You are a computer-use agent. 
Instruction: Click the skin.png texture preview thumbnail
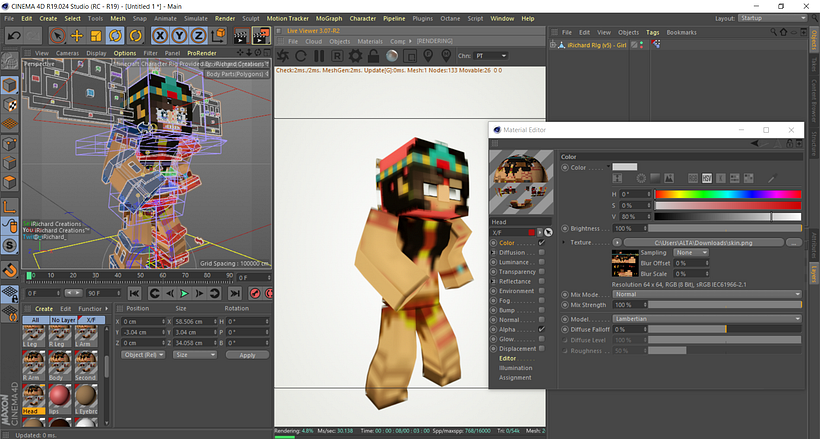625,263
